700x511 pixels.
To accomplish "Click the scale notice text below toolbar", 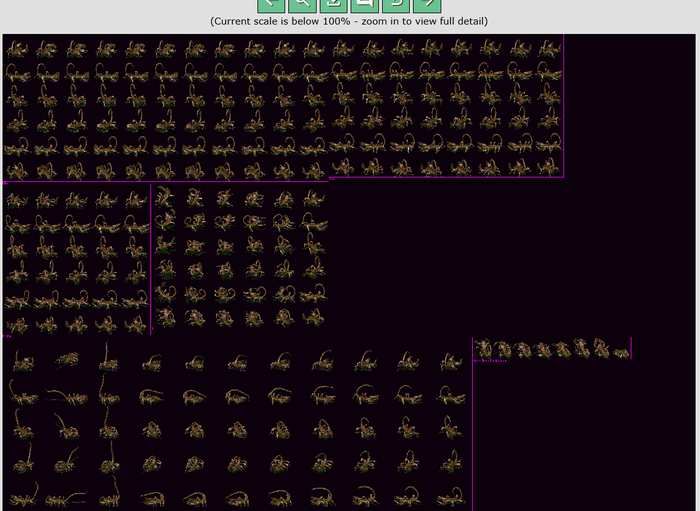I will [349, 21].
